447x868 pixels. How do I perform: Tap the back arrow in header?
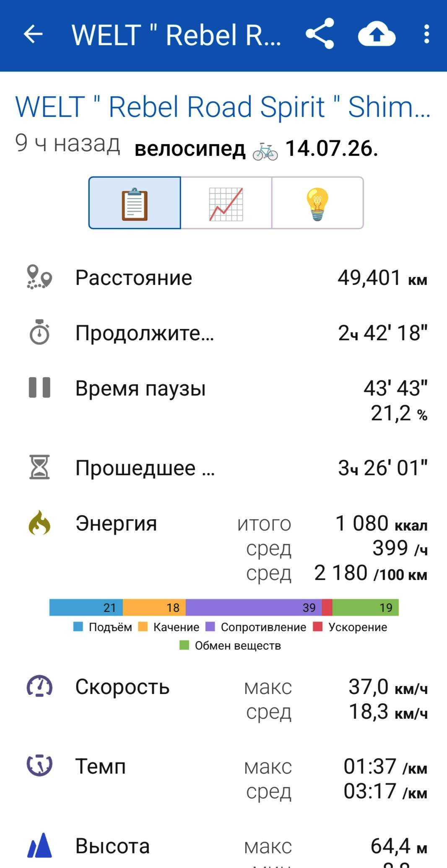tap(33, 34)
